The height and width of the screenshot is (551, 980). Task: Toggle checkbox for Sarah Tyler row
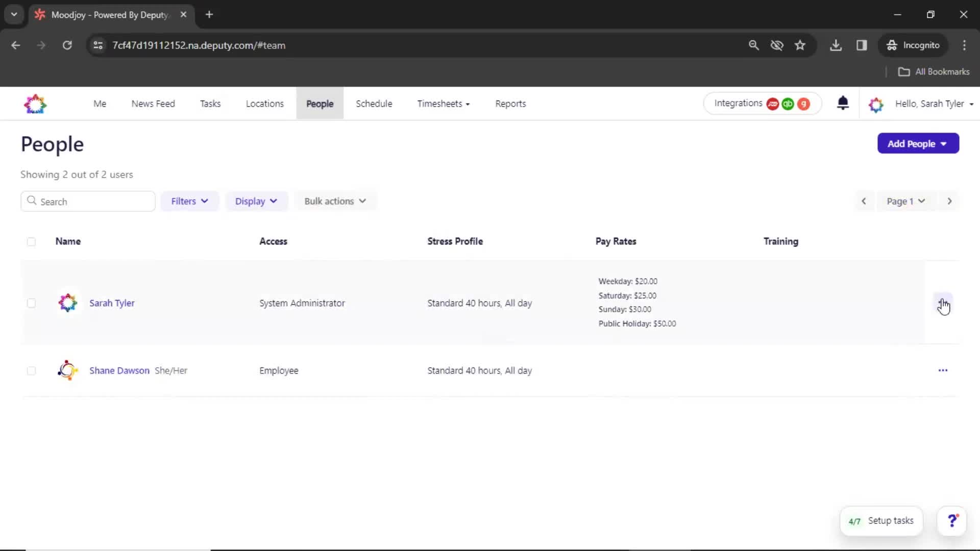32,302
